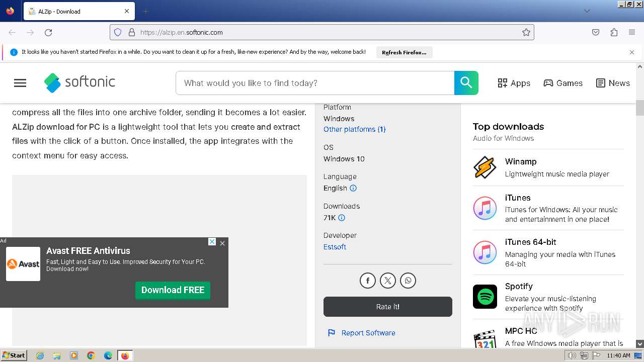Open the Games section
Screen dimensions: 644x362
(x=563, y=83)
